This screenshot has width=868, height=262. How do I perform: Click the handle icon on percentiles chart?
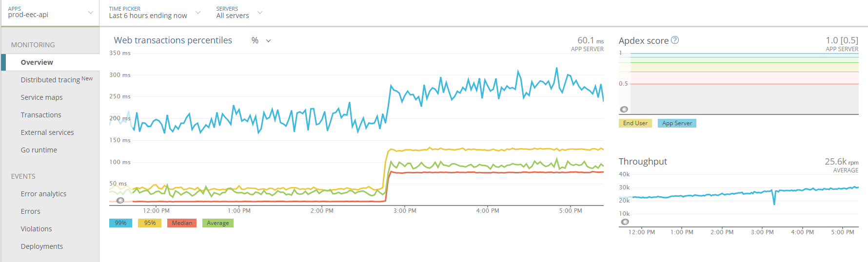[120, 200]
